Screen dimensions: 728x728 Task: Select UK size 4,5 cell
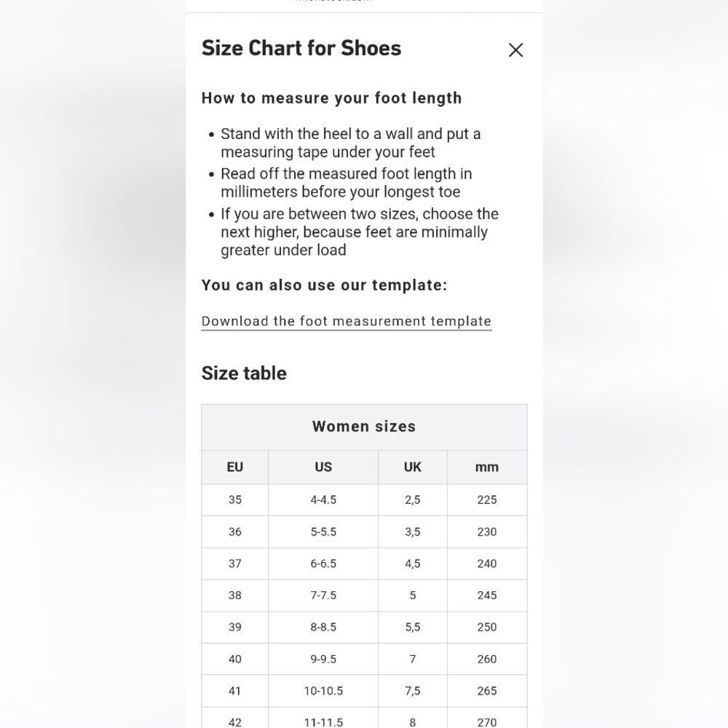413,563
